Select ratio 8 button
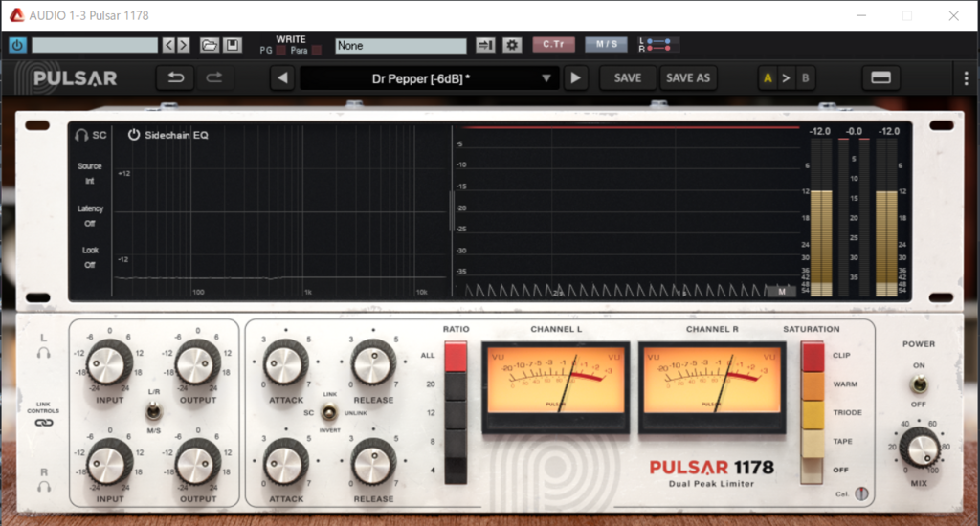Screen dimensions: 980x526 [456, 442]
